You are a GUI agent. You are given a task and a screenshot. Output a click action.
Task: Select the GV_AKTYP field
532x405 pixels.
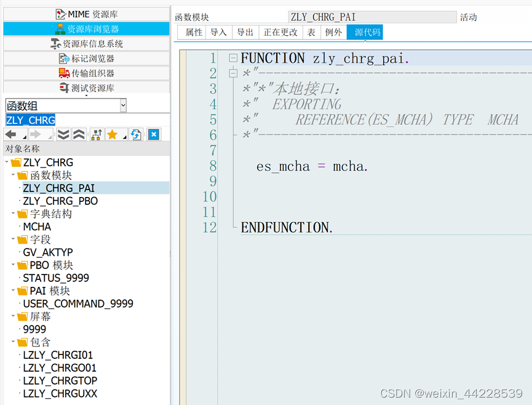(x=48, y=252)
